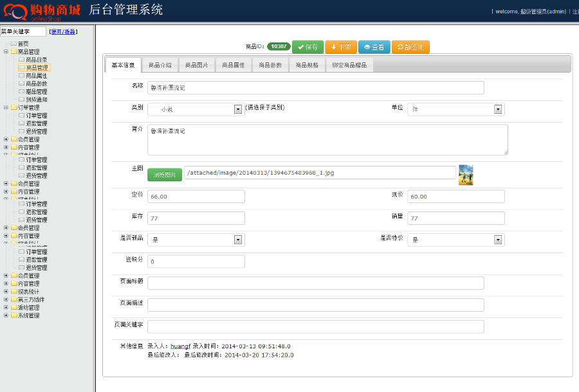Click the orange 静态化 refresh button

click(x=410, y=47)
